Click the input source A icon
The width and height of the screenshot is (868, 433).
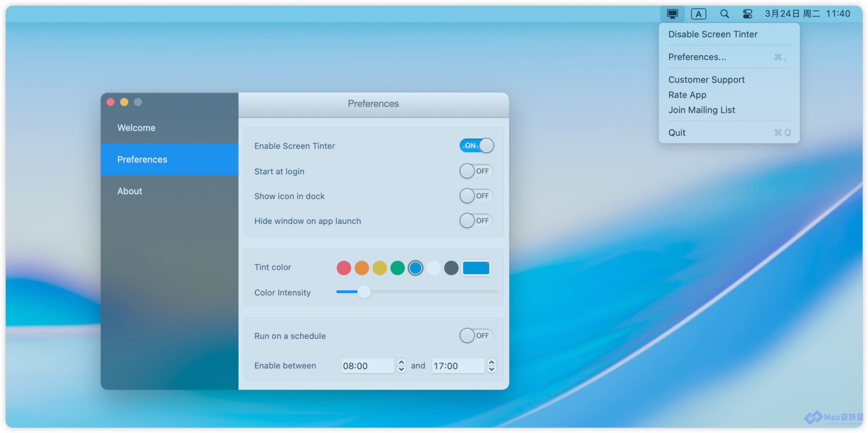point(698,14)
